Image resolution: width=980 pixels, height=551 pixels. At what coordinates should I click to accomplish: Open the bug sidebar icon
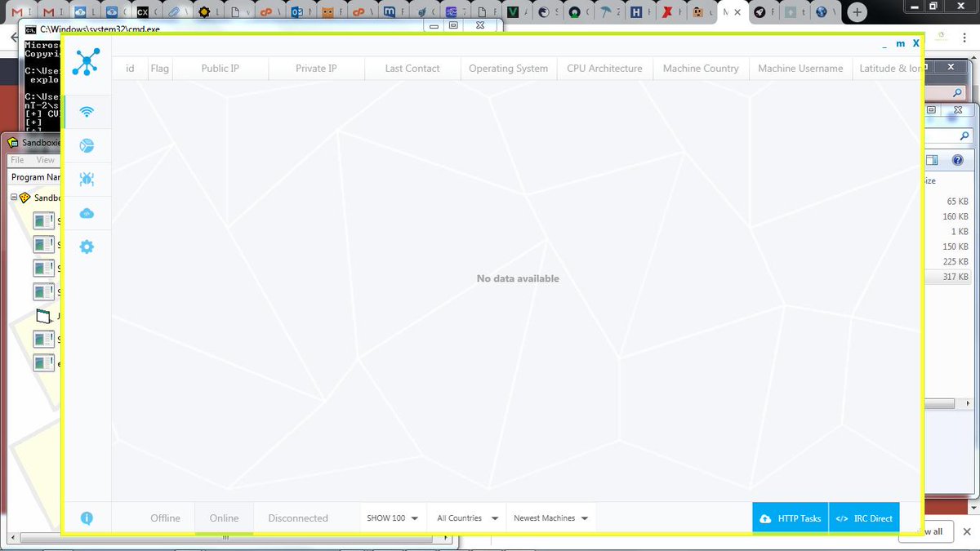(x=87, y=179)
